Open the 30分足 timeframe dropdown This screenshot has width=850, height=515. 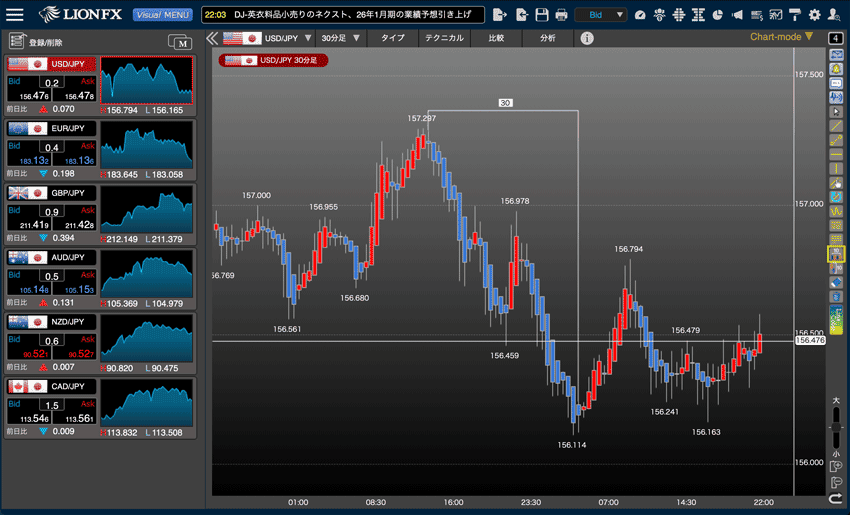pyautogui.click(x=340, y=38)
